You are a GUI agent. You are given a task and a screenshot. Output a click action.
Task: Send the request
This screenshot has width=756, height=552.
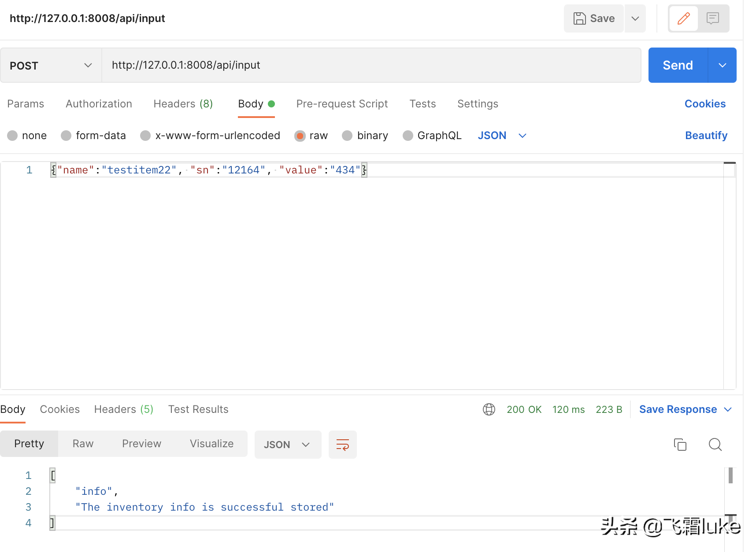pyautogui.click(x=678, y=65)
